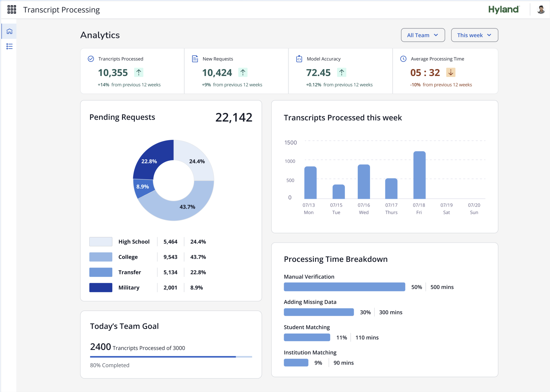This screenshot has height=392, width=550.
Task: Open the app launcher grid icon
Action: [x=12, y=10]
